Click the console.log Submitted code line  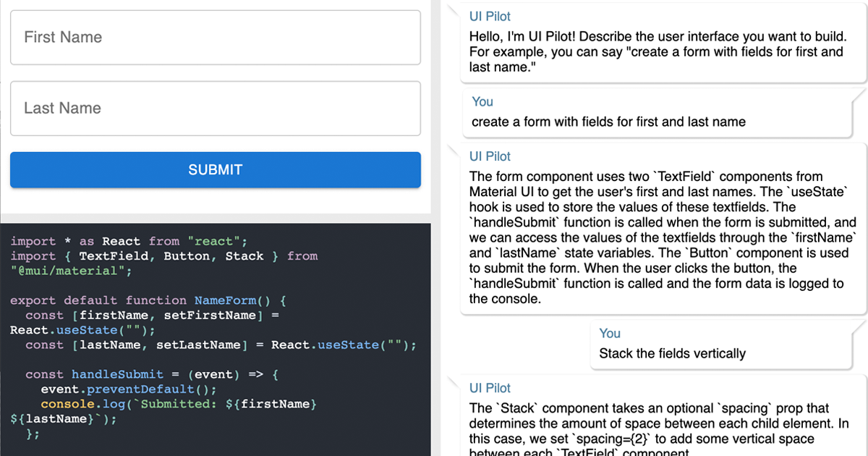pyautogui.click(x=178, y=404)
